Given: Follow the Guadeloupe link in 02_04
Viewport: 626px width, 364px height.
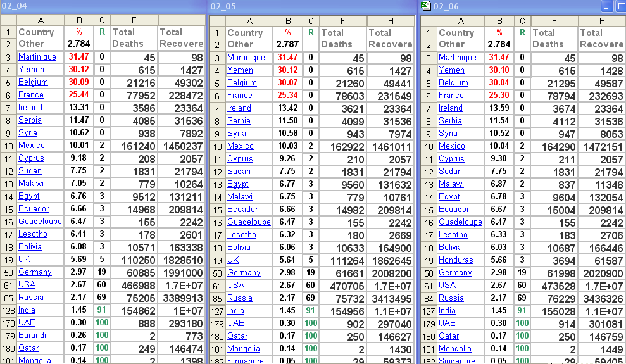Looking at the screenshot, I should click(x=40, y=222).
